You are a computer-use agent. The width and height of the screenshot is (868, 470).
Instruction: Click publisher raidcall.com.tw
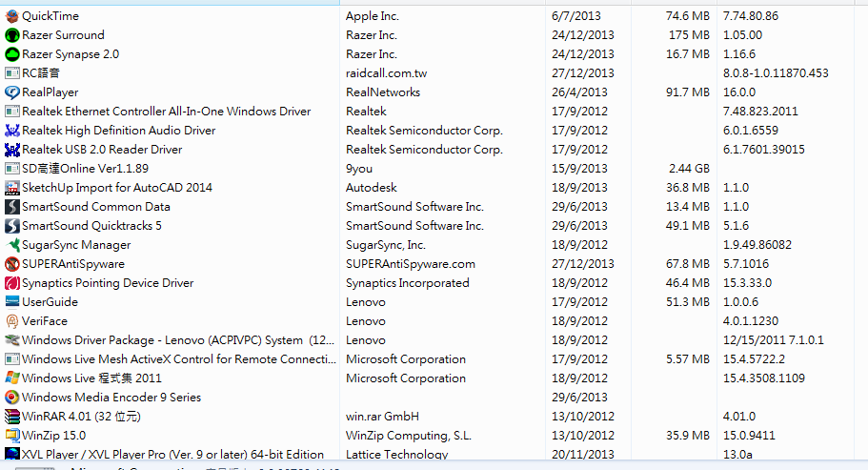[387, 73]
